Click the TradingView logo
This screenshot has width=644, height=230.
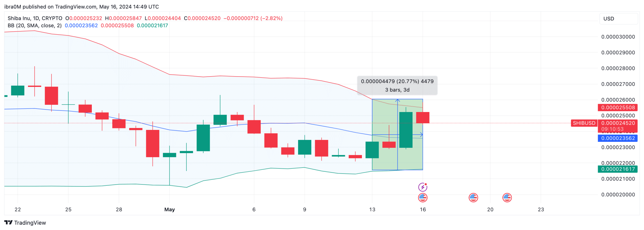[x=25, y=222]
